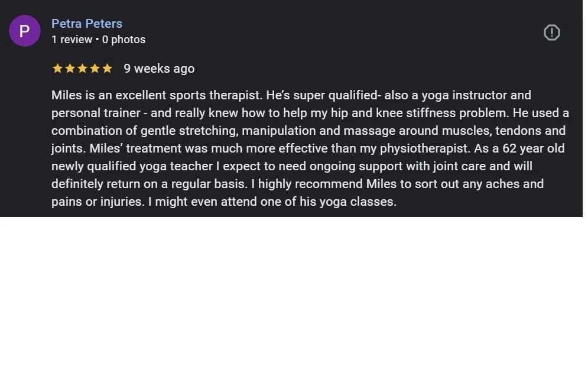Click the phrase 'newly qualified yoga teacher'
Image resolution: width=588 pixels, height=392 pixels.
[x=132, y=166]
